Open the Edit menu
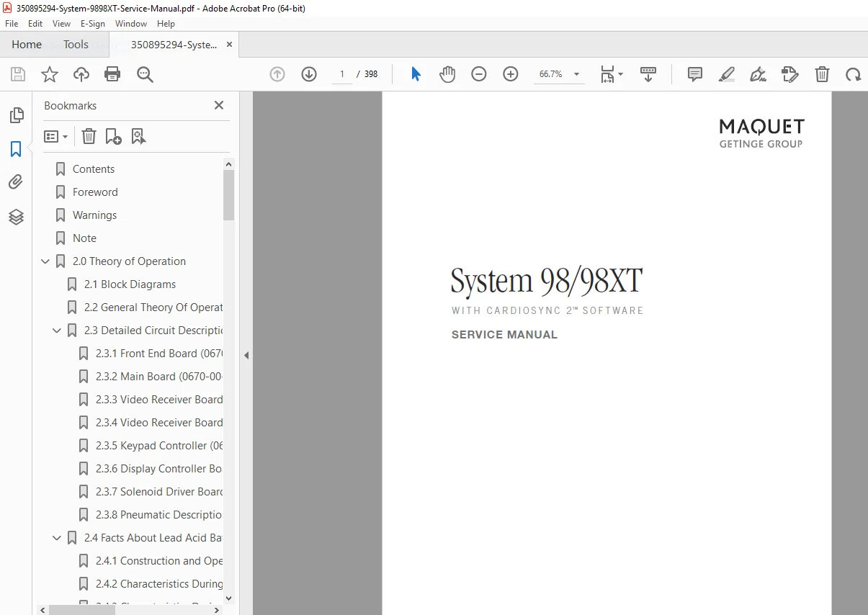The width and height of the screenshot is (868, 615). pos(35,24)
